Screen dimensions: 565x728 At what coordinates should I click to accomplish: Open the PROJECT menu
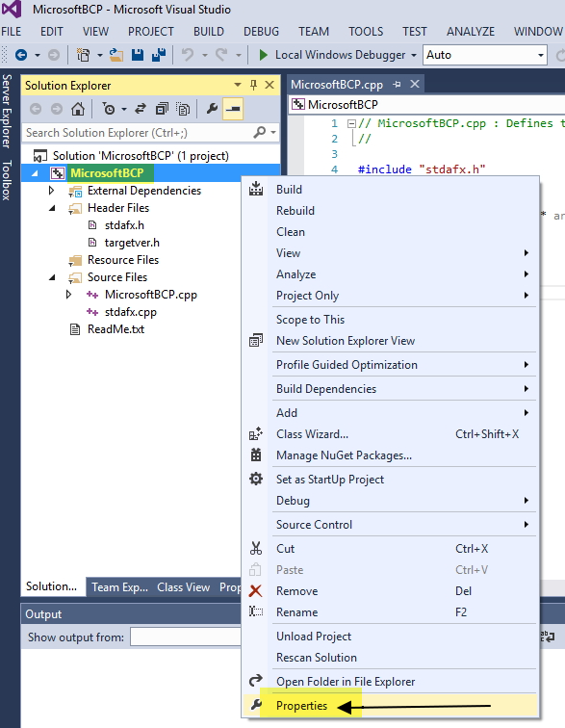151,32
